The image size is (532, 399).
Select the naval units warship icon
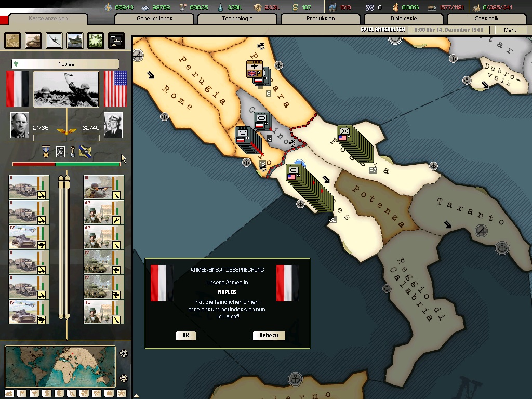coord(75,41)
